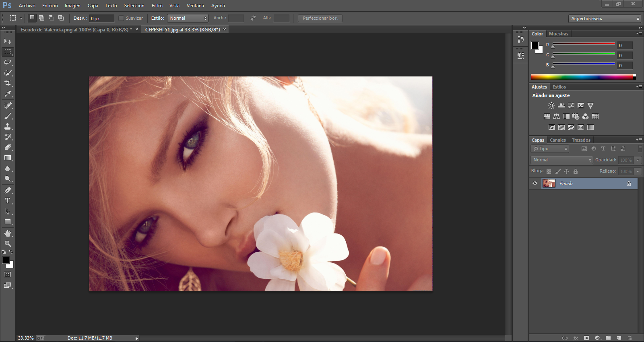Select the Zoom tool in toolbar

(x=8, y=244)
